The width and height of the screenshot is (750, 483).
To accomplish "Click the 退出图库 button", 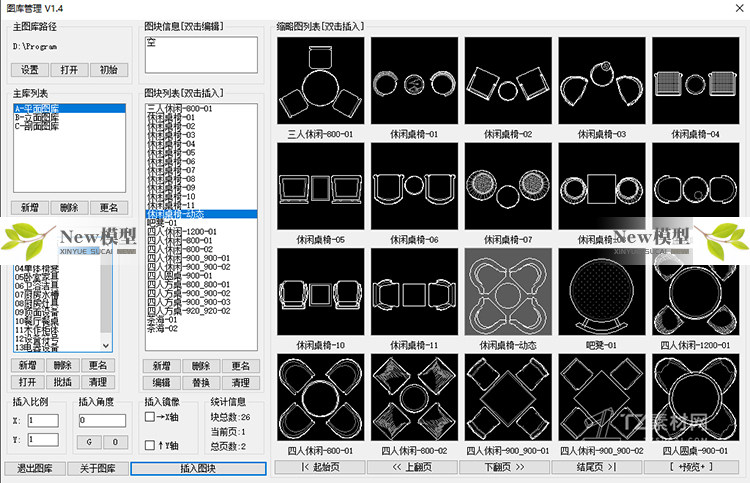I will pyautogui.click(x=35, y=468).
